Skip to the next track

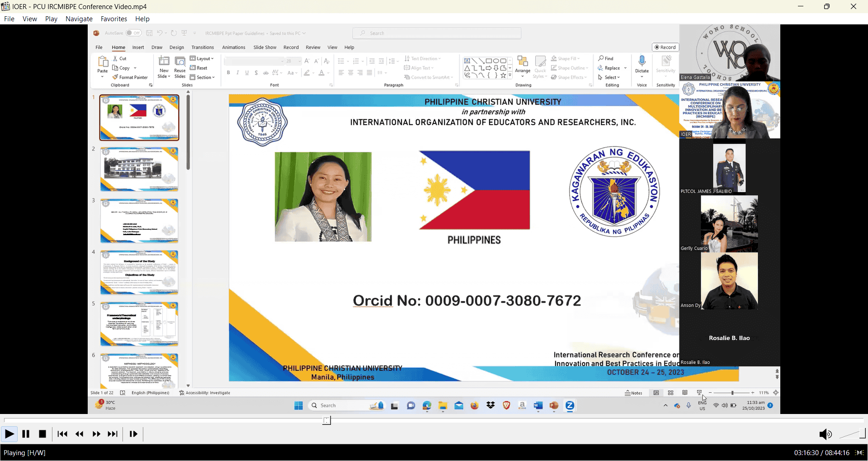(x=113, y=434)
